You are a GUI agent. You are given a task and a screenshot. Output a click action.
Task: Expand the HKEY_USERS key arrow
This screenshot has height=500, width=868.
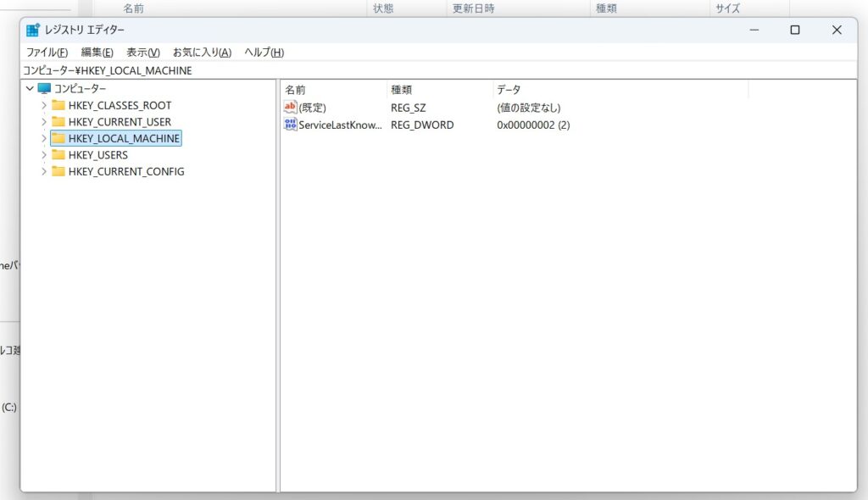click(x=43, y=154)
